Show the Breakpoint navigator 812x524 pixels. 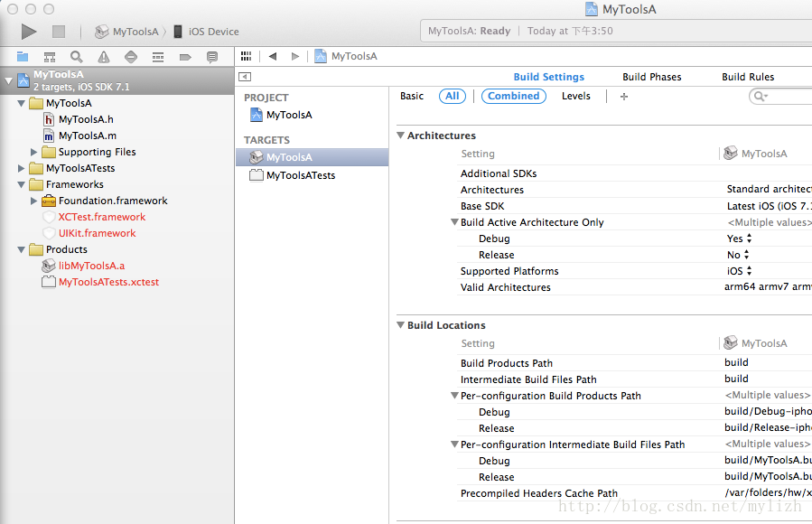point(185,56)
